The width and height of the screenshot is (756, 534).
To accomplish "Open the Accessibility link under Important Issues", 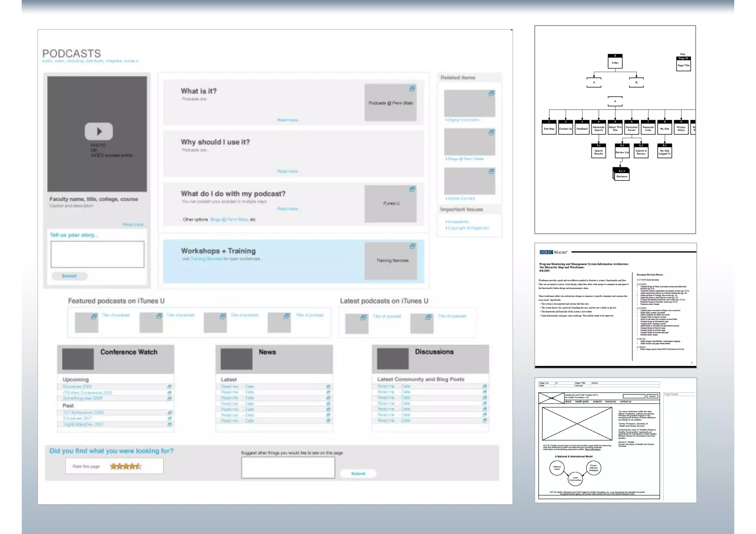I will [458, 222].
